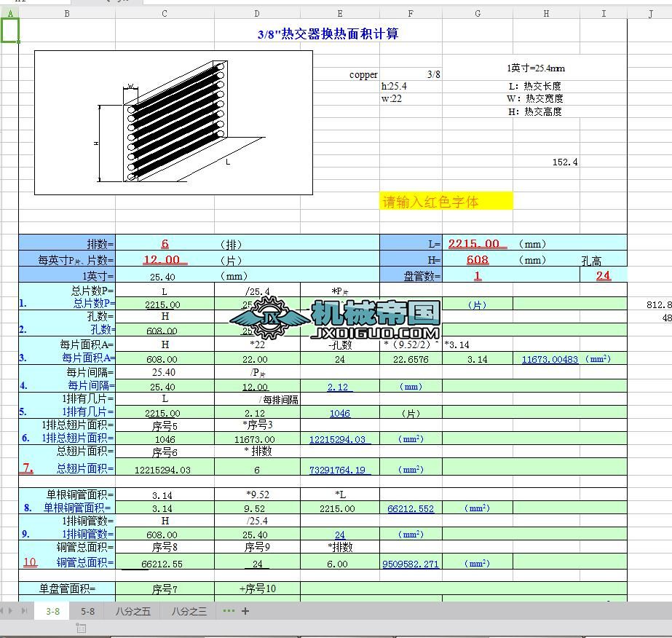This screenshot has width=672, height=638.
Task: Select column I header
Action: point(604,14)
